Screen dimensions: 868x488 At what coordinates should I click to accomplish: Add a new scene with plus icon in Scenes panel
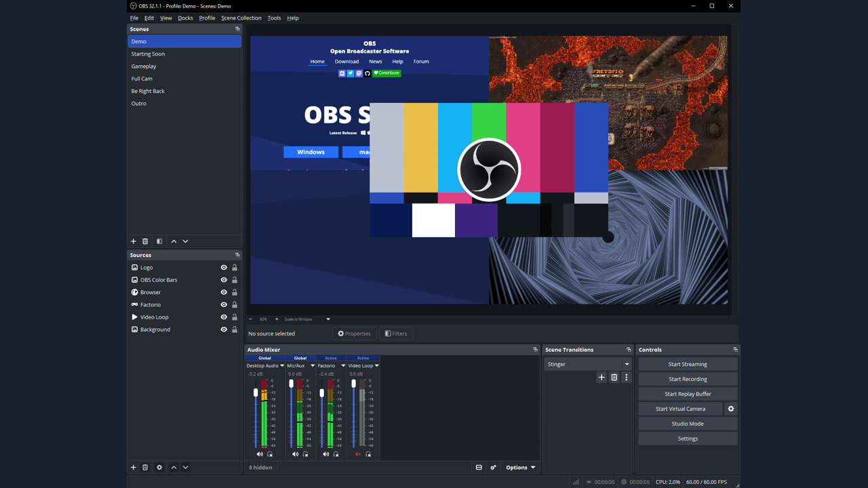[133, 241]
